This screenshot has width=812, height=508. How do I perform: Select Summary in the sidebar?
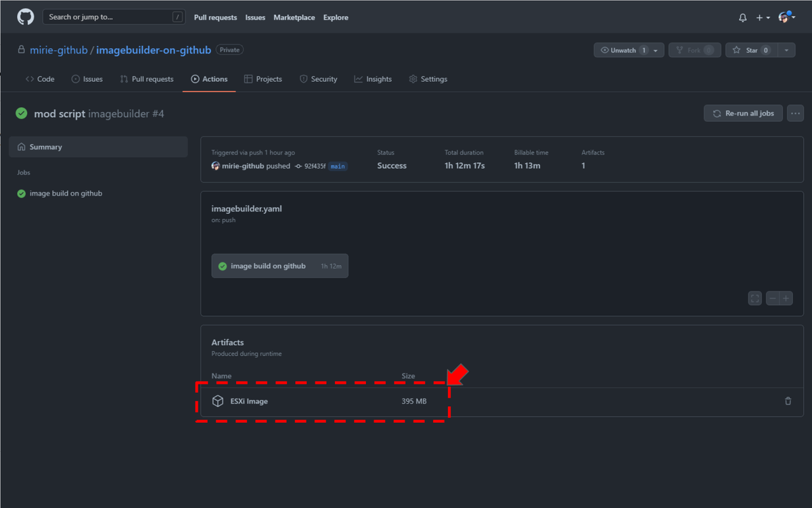[98, 147]
